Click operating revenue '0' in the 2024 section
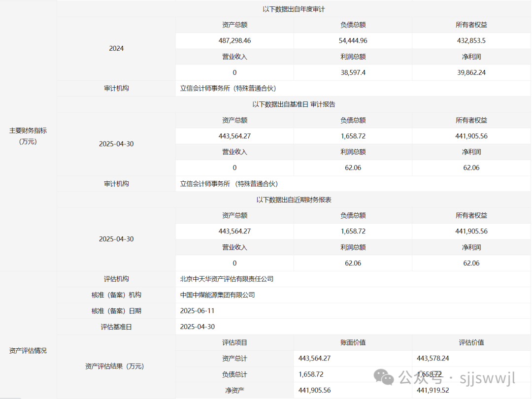 pos(234,72)
